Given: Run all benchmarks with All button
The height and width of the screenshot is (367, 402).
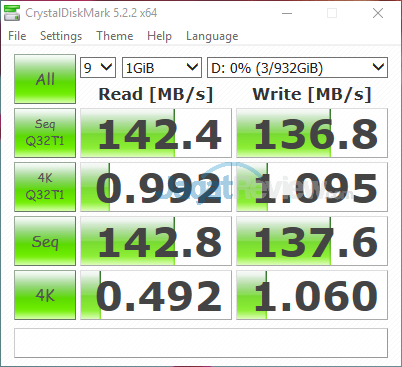Looking at the screenshot, I should point(45,79).
